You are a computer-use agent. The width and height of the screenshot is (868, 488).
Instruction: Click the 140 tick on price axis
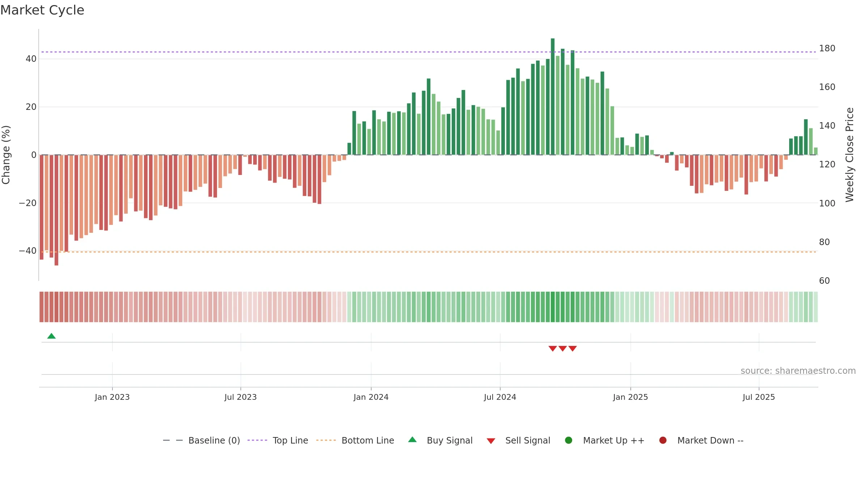tap(827, 126)
